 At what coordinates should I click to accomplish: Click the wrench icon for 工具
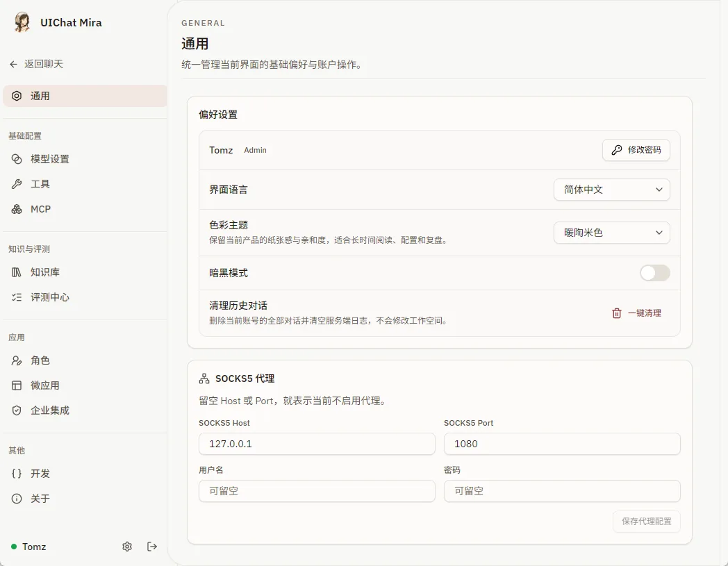pos(17,184)
